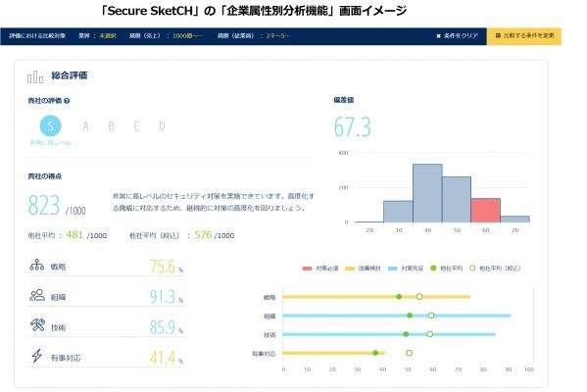Click the hollow marker on 戦略 bar
587x392 pixels.
click(419, 297)
